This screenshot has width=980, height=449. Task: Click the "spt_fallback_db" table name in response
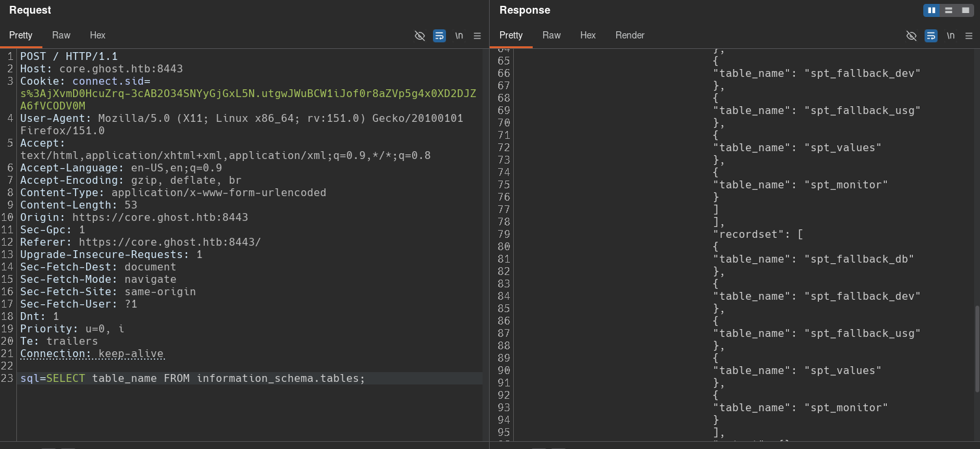pyautogui.click(x=859, y=259)
